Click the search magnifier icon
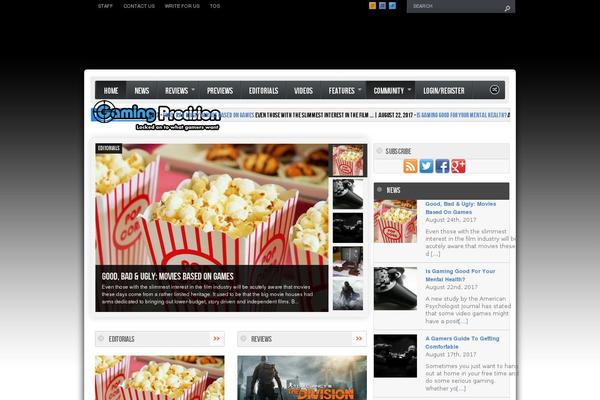The width and height of the screenshot is (600, 400). [507, 8]
